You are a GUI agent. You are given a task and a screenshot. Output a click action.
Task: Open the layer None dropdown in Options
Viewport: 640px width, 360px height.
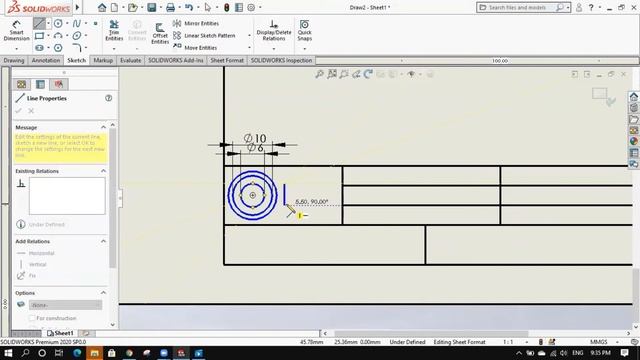[65, 305]
